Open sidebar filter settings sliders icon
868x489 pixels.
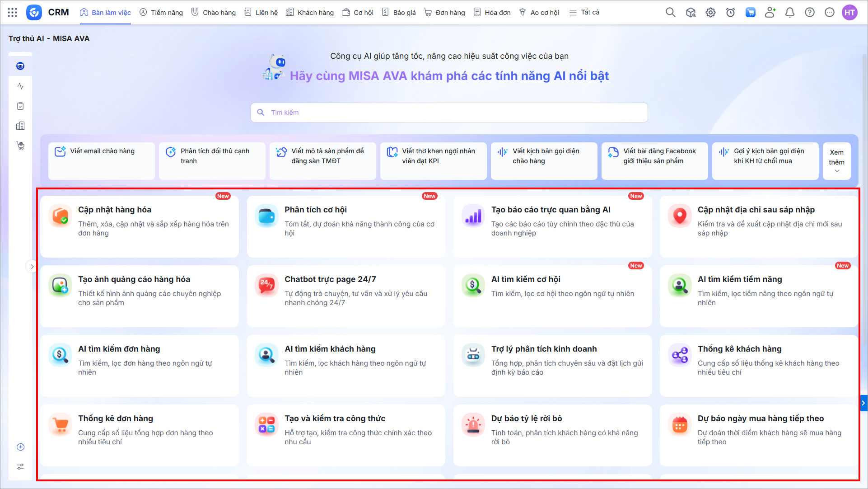pyautogui.click(x=20, y=466)
